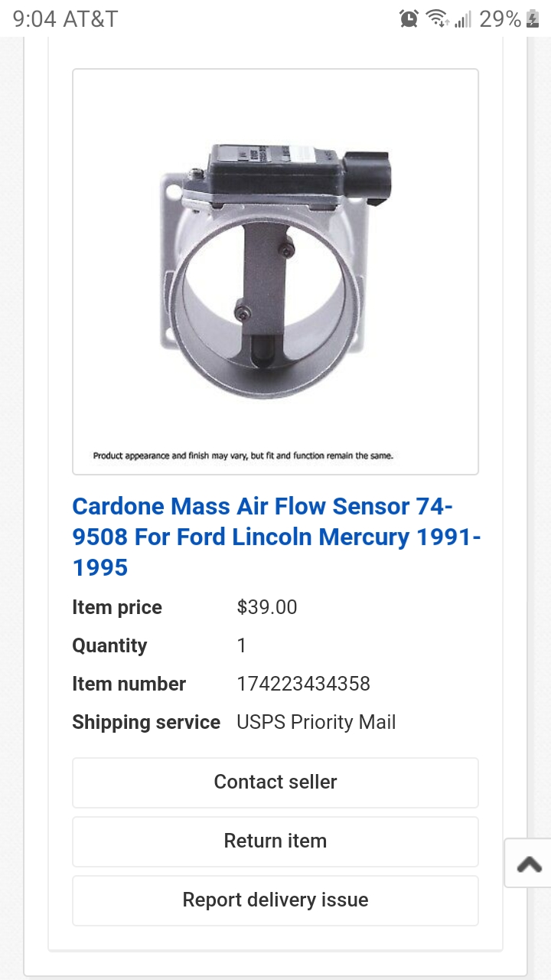Open the mass air flow sensor product image

(x=275, y=272)
